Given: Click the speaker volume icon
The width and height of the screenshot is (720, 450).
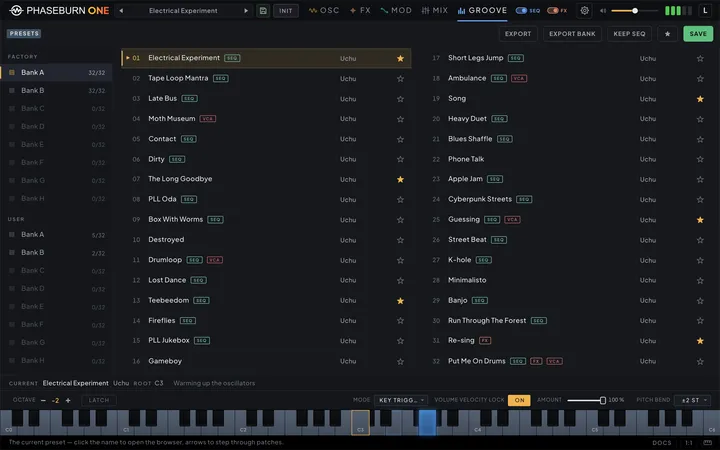Looking at the screenshot, I should point(603,11).
